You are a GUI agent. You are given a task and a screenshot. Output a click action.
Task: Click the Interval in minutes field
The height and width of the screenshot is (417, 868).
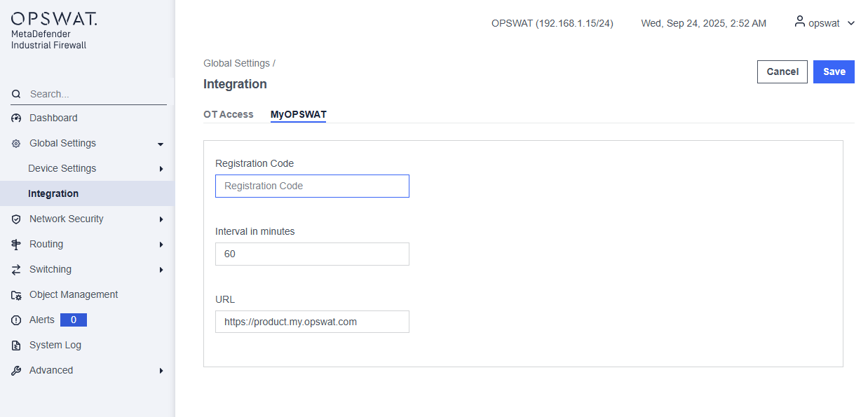coord(312,254)
